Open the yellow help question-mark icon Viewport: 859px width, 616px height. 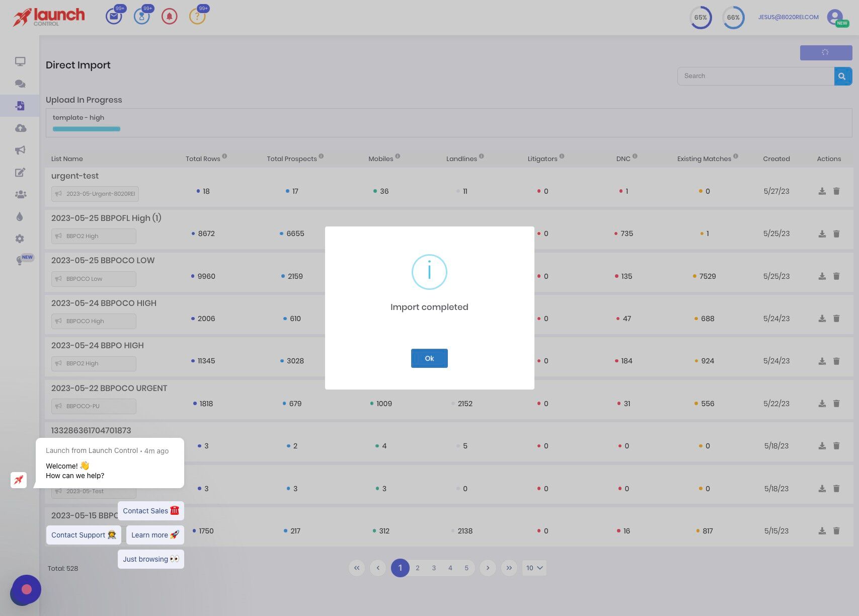[x=197, y=16]
